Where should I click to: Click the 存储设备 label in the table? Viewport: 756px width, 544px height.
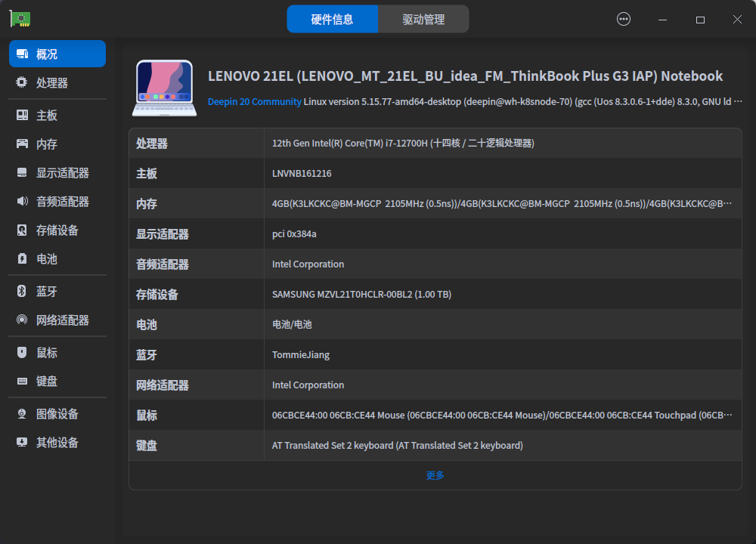tap(157, 295)
